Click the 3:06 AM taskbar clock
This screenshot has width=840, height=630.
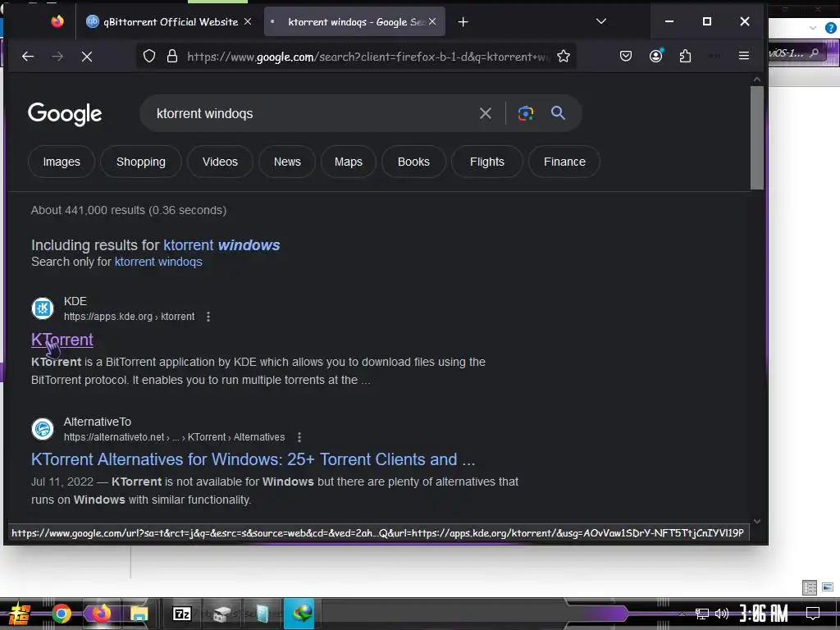(764, 614)
